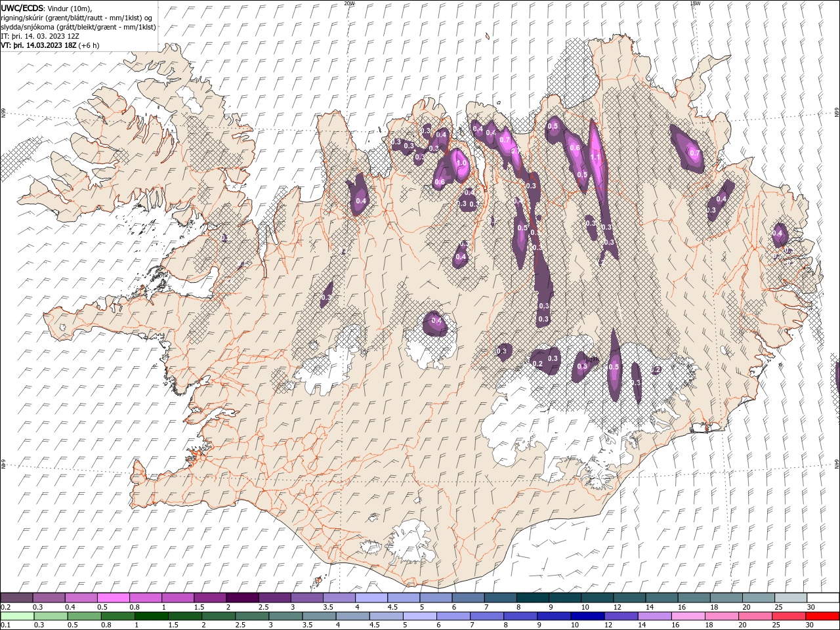Click the 2.5 label on the top scale

tap(263, 607)
